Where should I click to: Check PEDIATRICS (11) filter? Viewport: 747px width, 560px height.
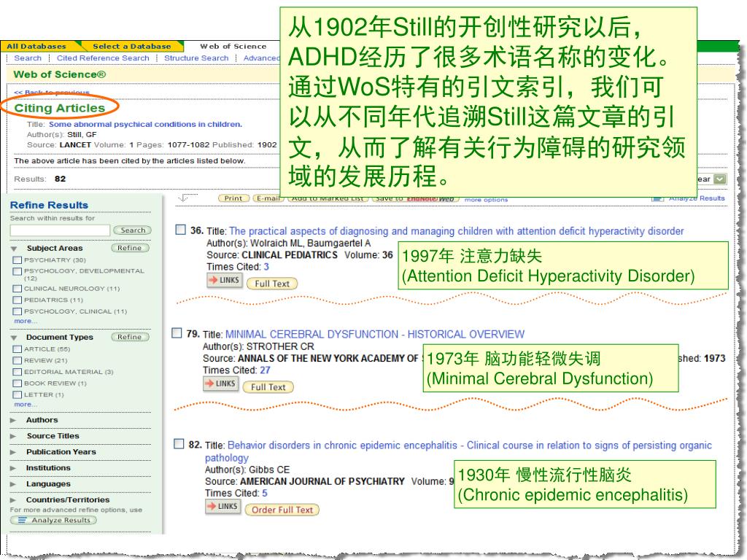18,300
